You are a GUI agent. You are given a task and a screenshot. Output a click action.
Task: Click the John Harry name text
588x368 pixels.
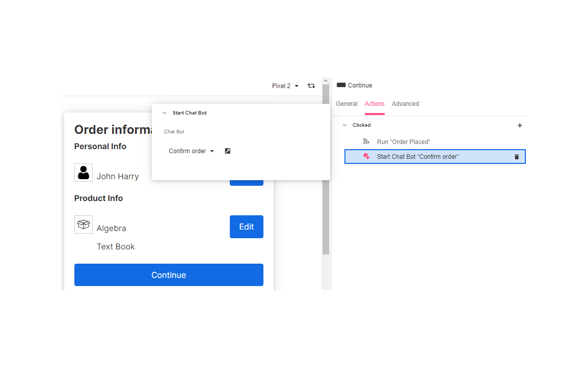118,176
